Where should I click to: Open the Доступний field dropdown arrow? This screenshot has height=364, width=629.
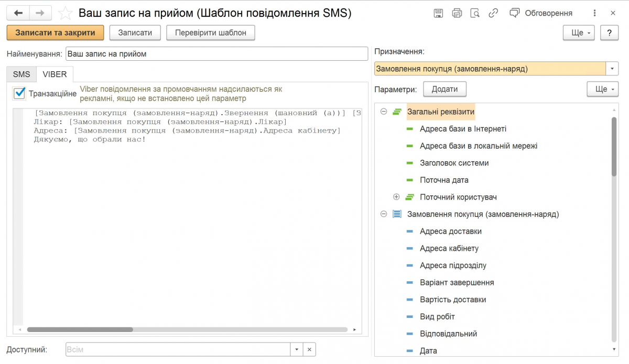click(x=297, y=349)
